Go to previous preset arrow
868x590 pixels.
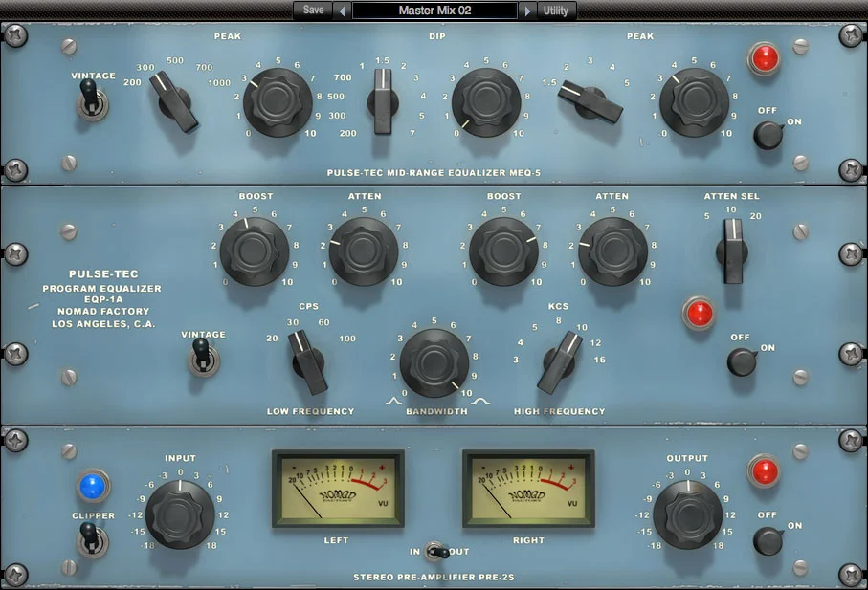click(342, 11)
